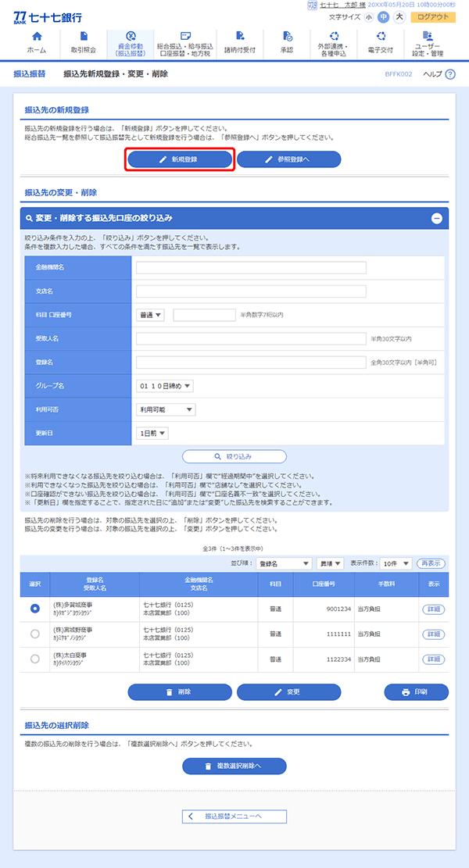Open 総合振込・給与振込 口座振替・地方税 menu
This screenshot has height=868, width=469.
pos(185,45)
